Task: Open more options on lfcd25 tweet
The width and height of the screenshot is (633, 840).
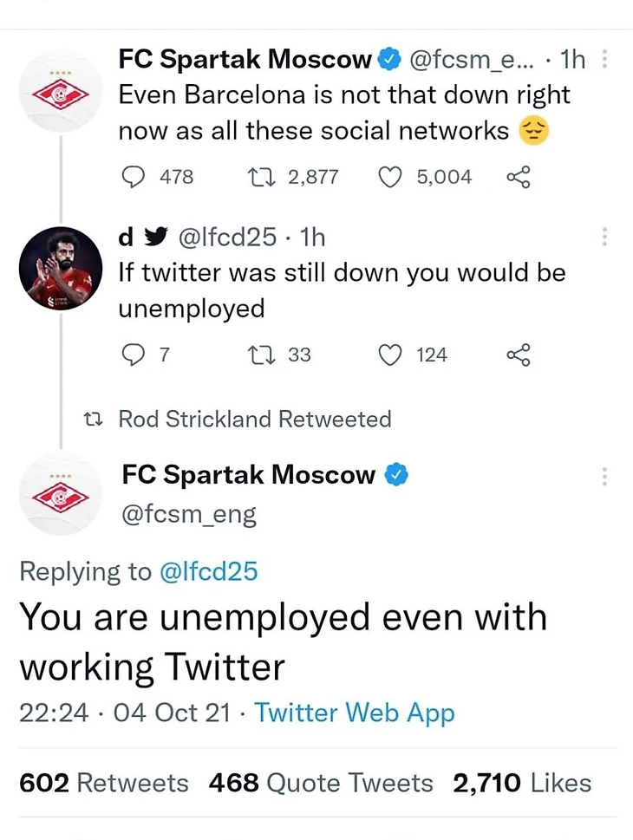Action: click(x=604, y=236)
